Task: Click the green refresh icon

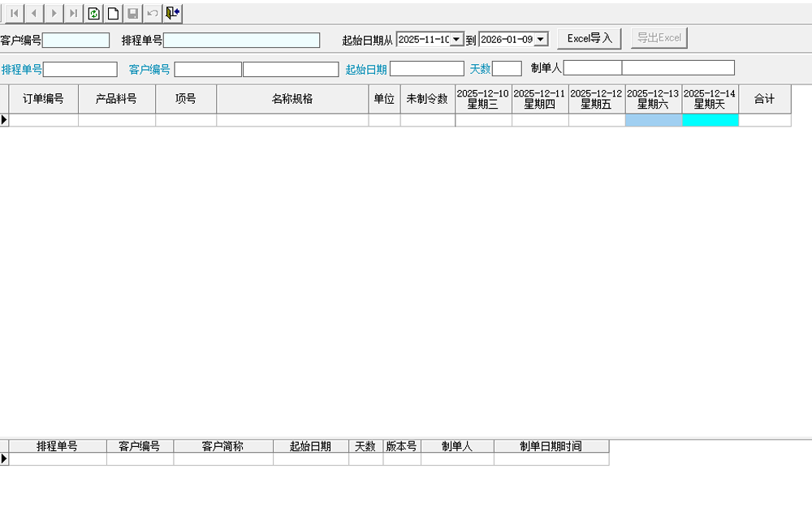Action: click(x=94, y=14)
